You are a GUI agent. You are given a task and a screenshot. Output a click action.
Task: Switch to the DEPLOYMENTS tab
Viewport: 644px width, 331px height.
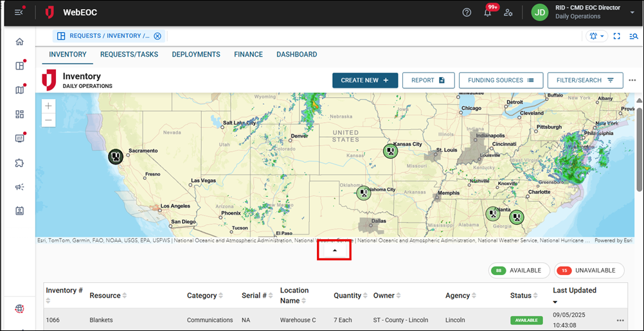(x=196, y=54)
